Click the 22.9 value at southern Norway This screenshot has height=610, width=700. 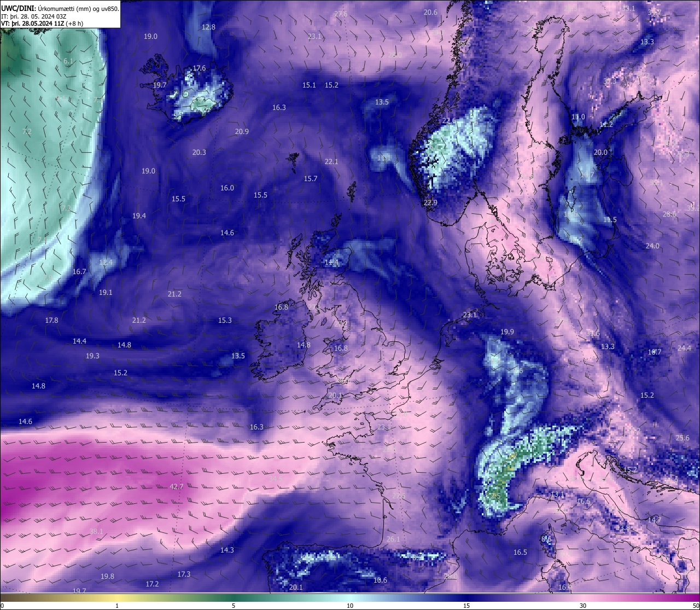pyautogui.click(x=430, y=202)
